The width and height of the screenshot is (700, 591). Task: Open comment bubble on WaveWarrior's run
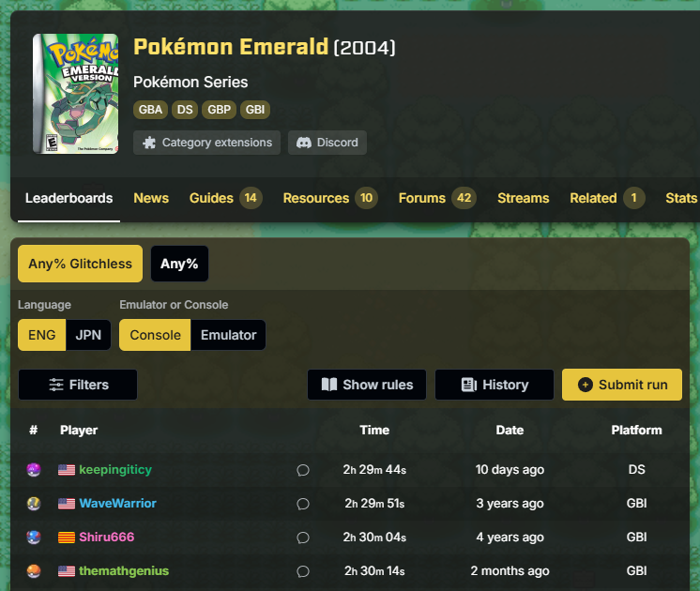(303, 504)
